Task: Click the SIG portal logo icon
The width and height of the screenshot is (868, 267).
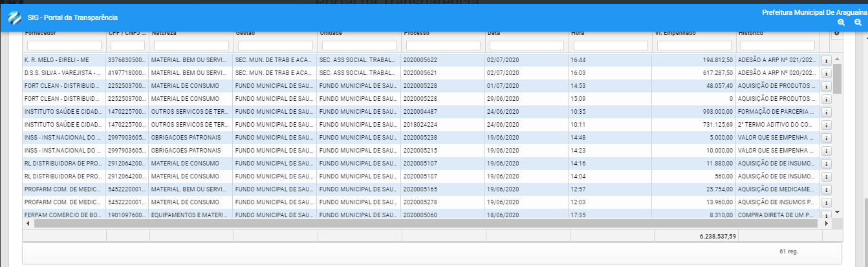Action: click(x=14, y=17)
